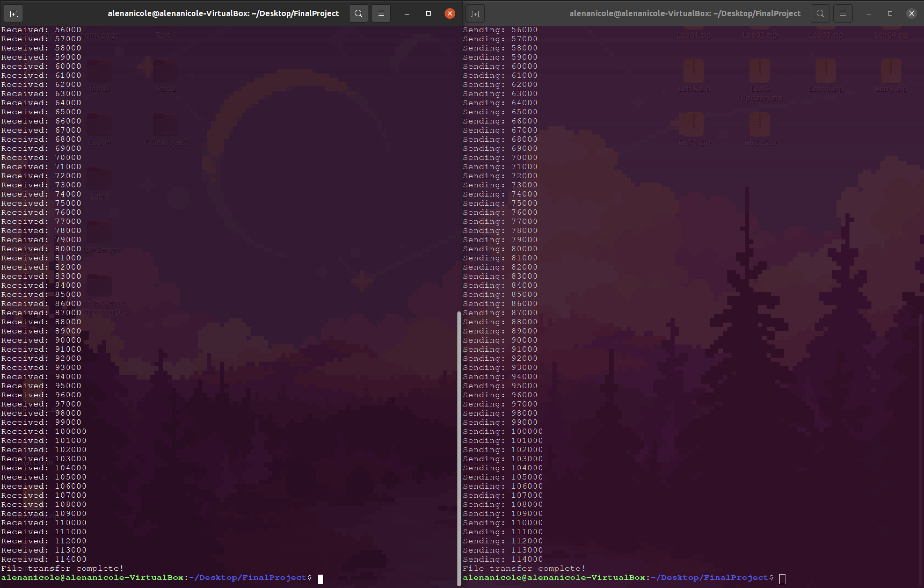Open the hamburger menu of the right terminal
This screenshot has width=924, height=588.
(x=843, y=13)
